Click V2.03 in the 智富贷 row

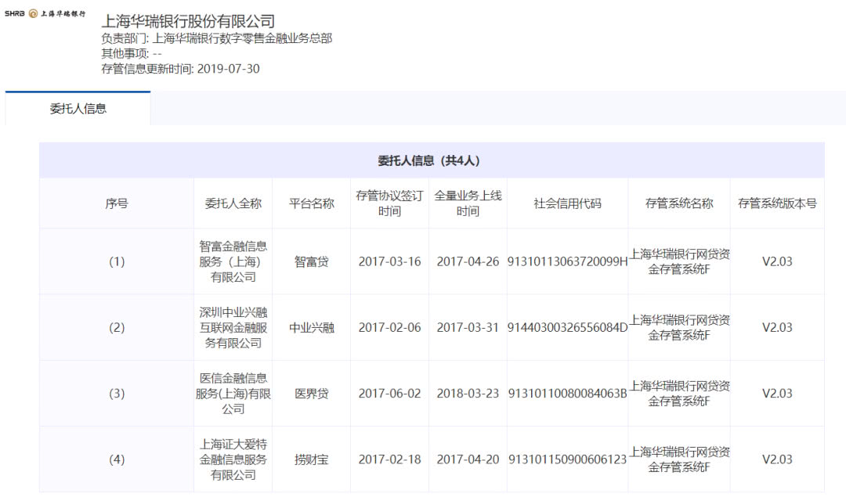click(778, 261)
